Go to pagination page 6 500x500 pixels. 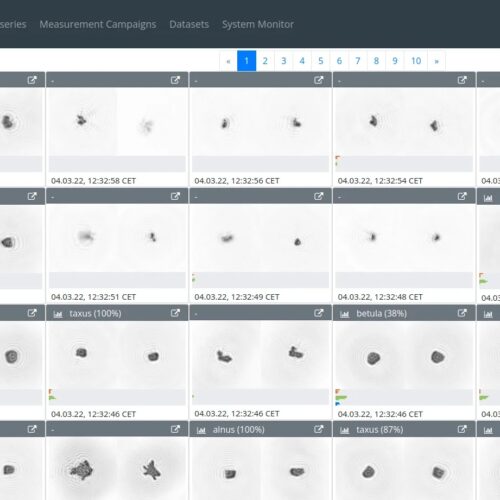(339, 61)
